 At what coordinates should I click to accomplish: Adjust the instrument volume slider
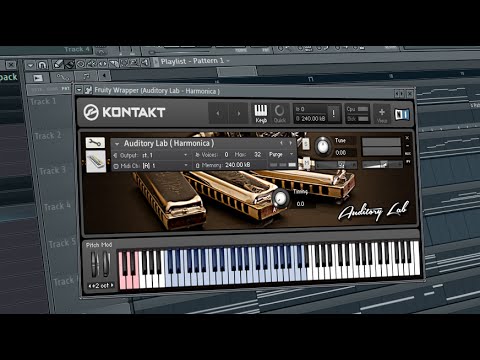coord(382,164)
